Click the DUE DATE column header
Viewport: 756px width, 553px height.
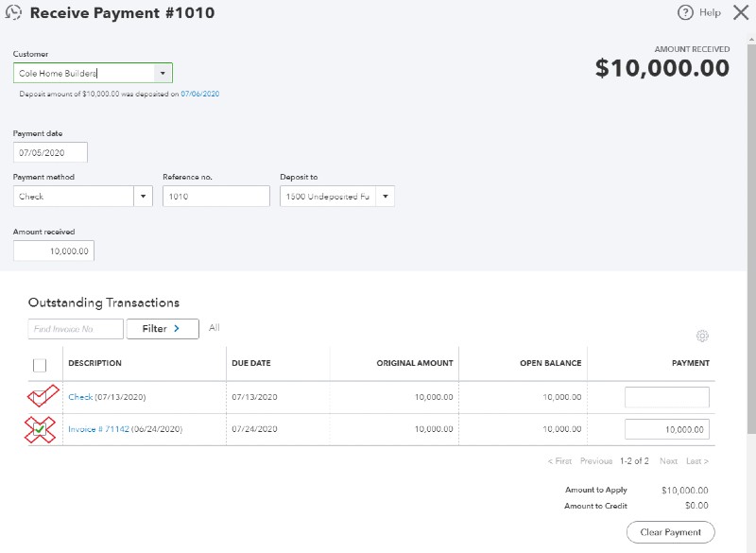tap(251, 363)
